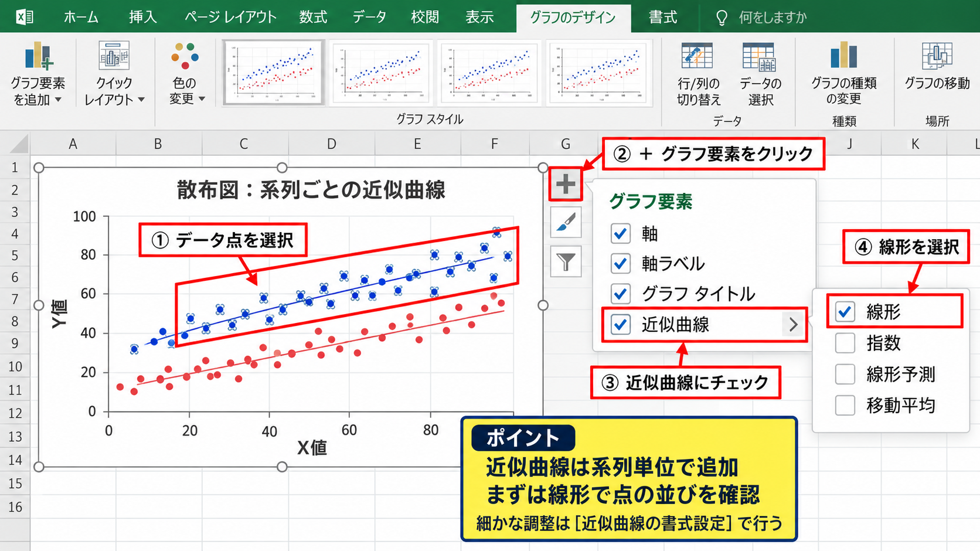The image size is (980, 551).
Task: Open the 挿入 tab
Action: tap(143, 17)
